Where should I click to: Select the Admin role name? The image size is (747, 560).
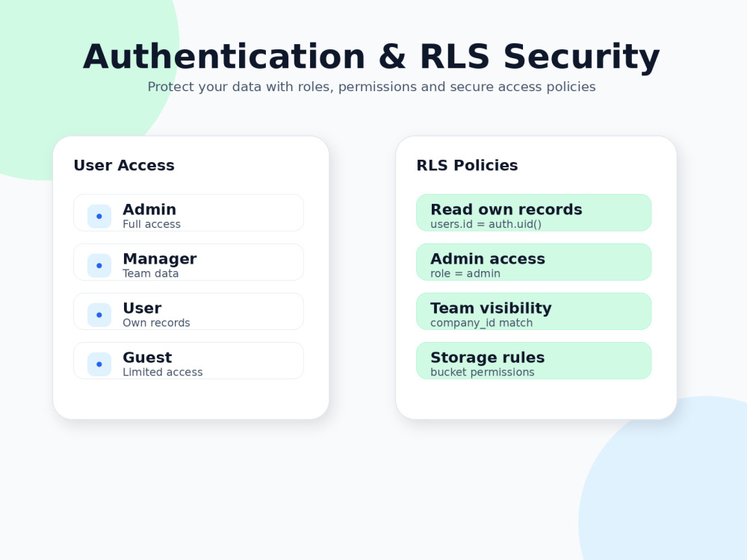pyautogui.click(x=149, y=210)
